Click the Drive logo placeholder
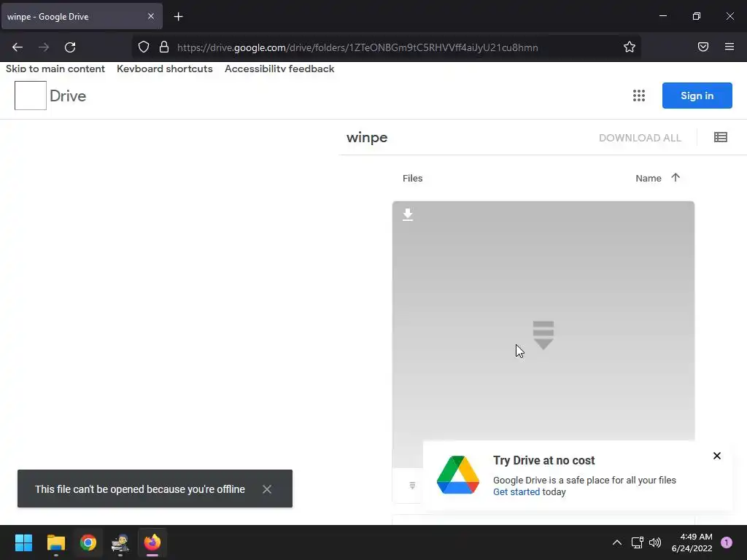Screen dimensions: 747x560 pyautogui.click(x=31, y=96)
